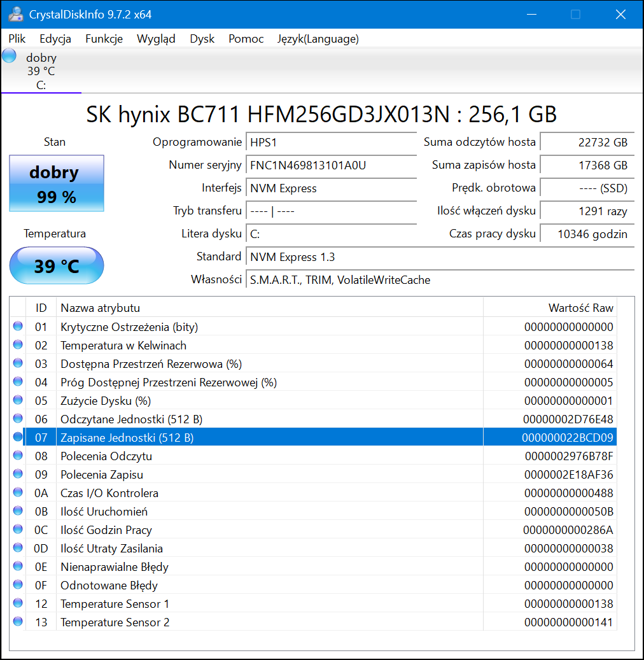Open the Funkcje menu
Viewport: 644px width, 660px height.
[x=104, y=39]
